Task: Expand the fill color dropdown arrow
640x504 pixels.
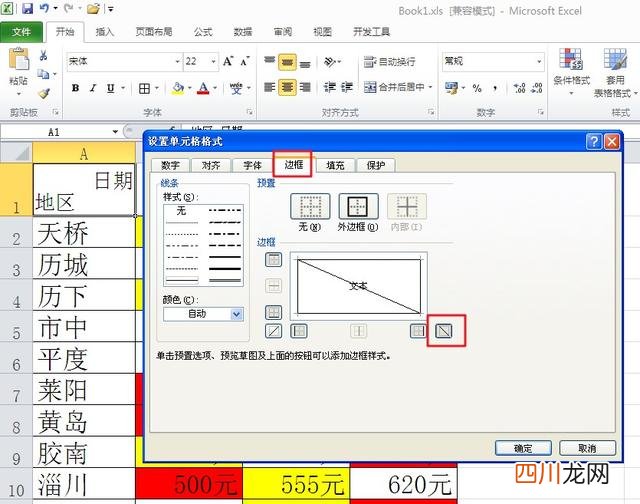Action: (189, 88)
